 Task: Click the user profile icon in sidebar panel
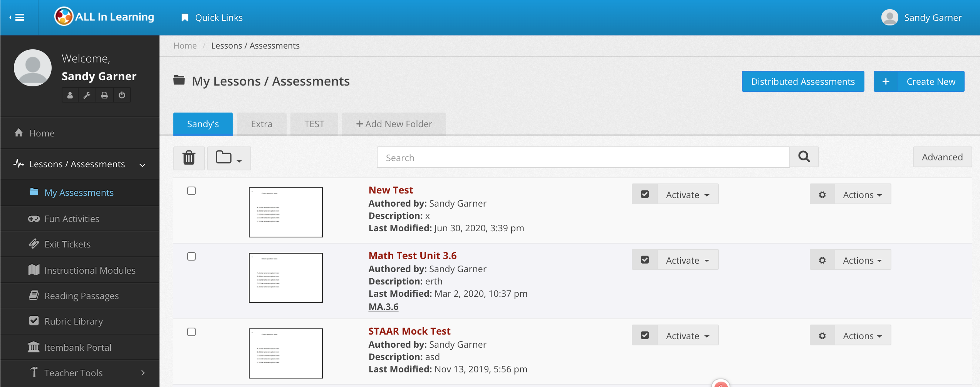pyautogui.click(x=70, y=95)
